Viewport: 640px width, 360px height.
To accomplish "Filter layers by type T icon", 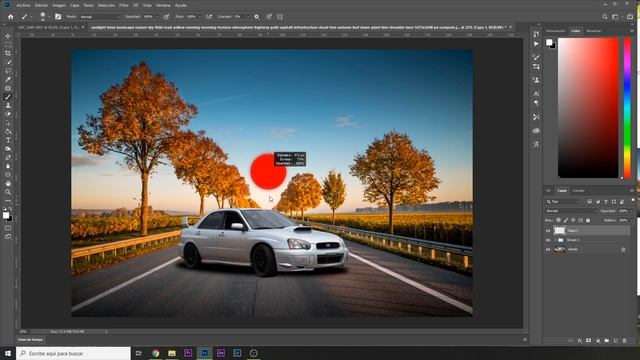I will tap(606, 201).
